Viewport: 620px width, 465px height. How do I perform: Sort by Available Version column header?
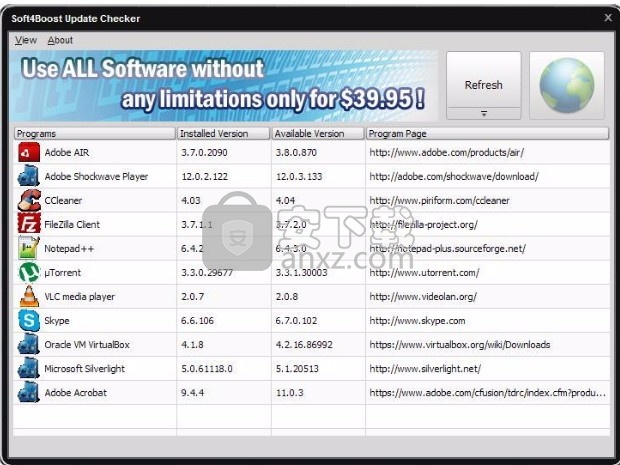pos(318,134)
